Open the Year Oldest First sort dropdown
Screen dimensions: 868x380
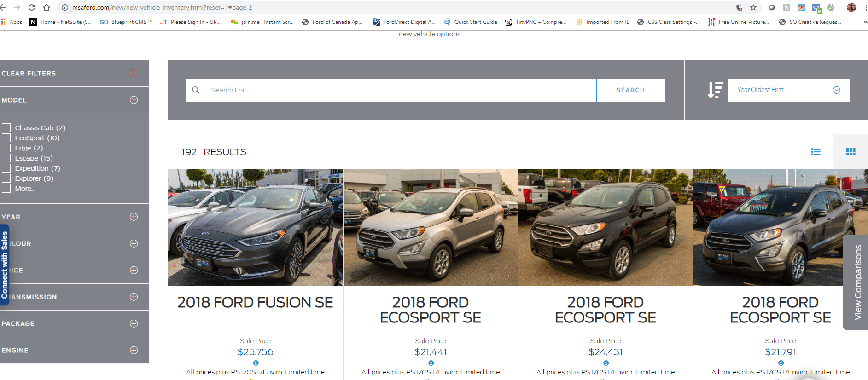(789, 90)
